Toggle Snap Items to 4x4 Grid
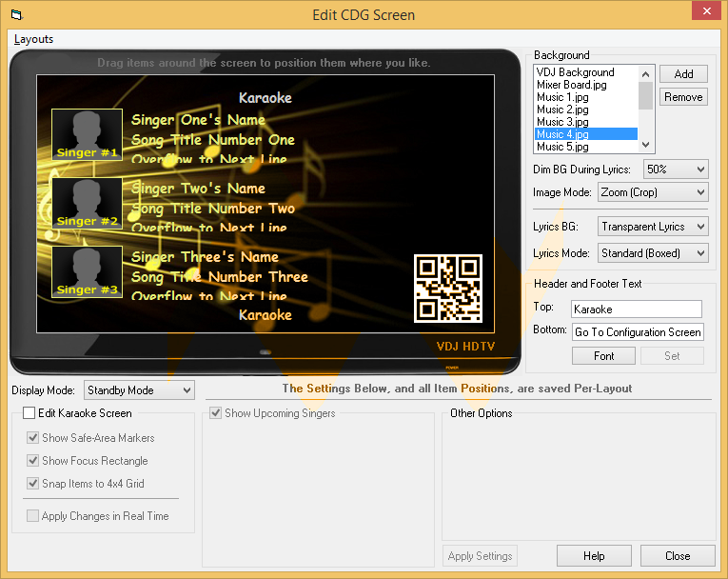This screenshot has height=579, width=728. (32, 483)
